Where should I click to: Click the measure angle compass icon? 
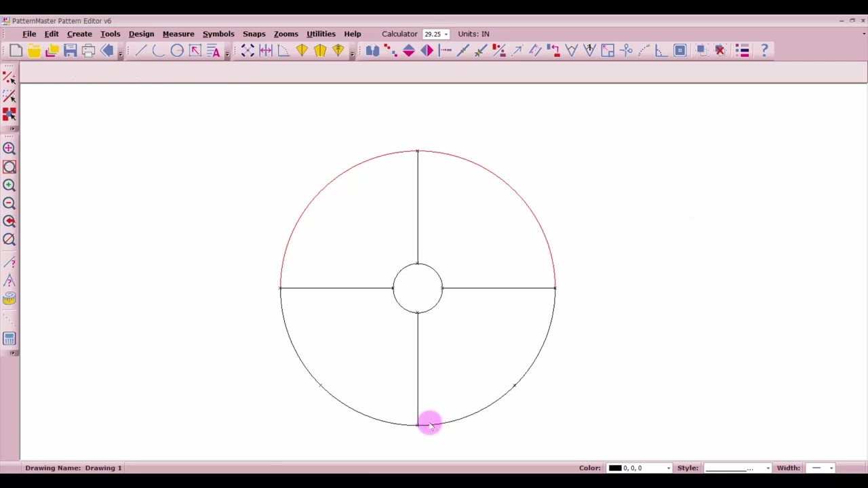pos(9,281)
